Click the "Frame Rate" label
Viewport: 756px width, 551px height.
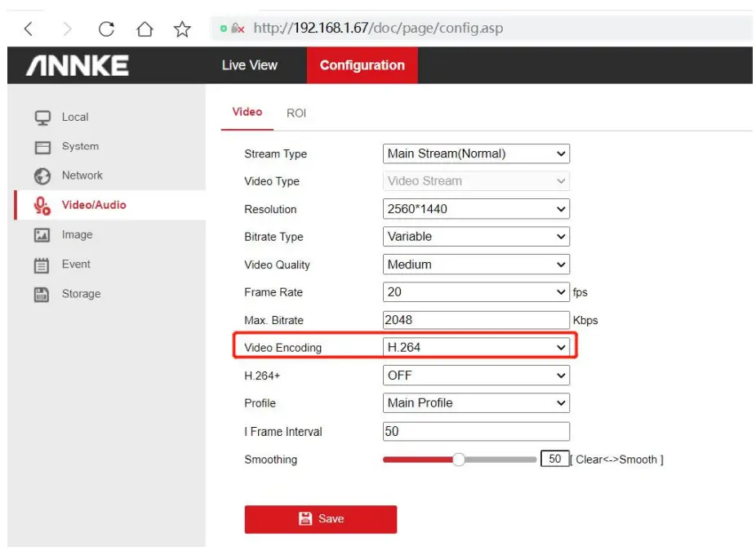(x=273, y=292)
